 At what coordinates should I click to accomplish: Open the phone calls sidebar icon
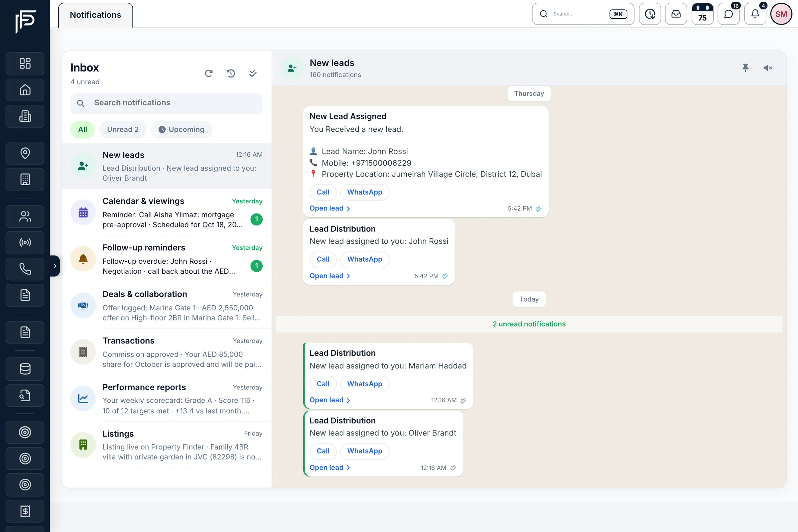[x=25, y=269]
